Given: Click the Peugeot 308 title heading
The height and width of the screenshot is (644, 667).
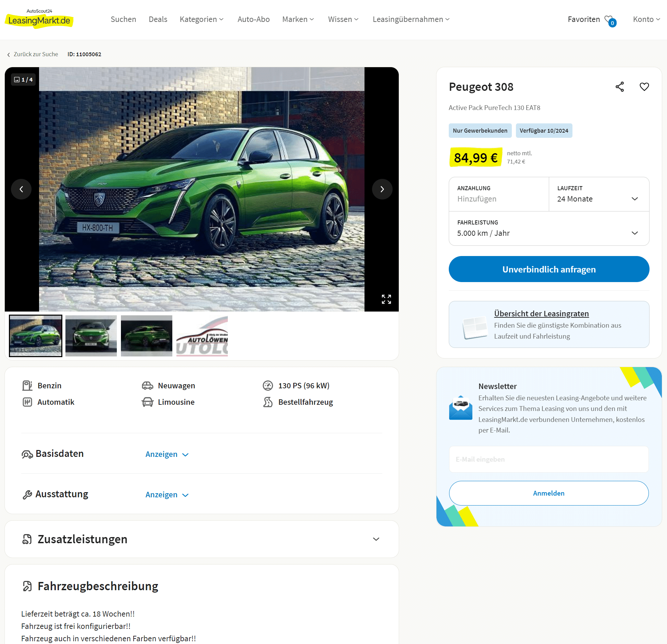Looking at the screenshot, I should tap(481, 87).
